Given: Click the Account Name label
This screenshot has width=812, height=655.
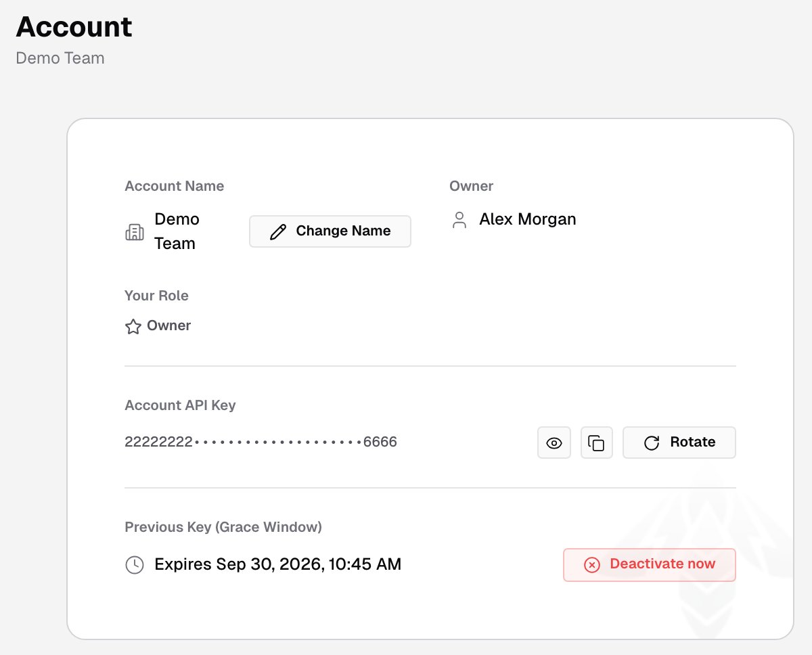Looking at the screenshot, I should [x=174, y=186].
